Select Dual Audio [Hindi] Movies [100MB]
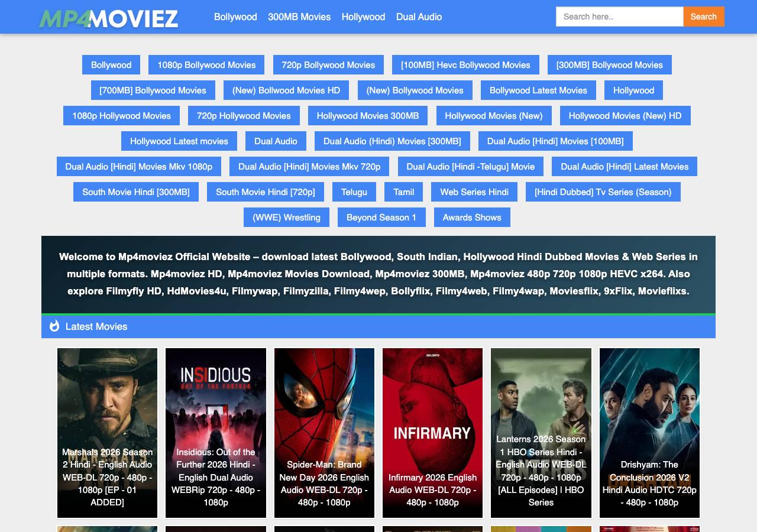 tap(555, 141)
